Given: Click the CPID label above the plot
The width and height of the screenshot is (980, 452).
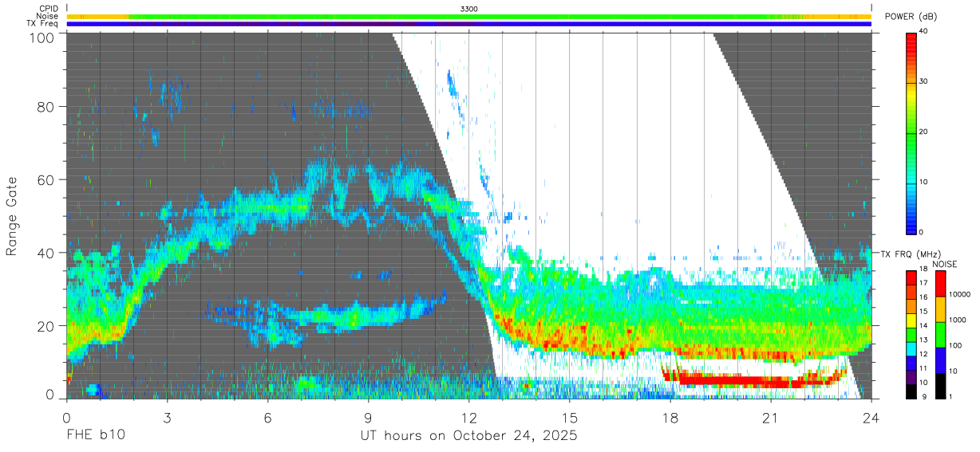Looking at the screenshot, I should coord(50,9).
